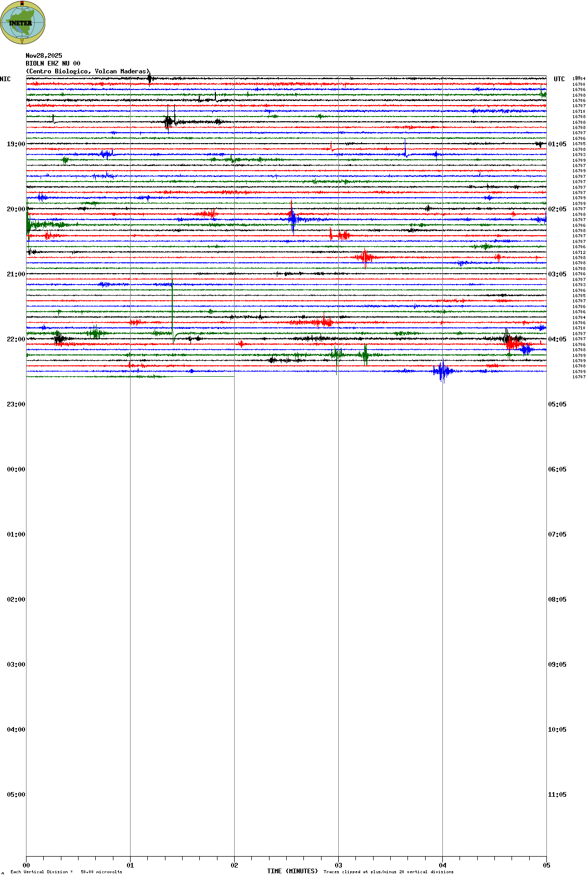588x879 pixels.
Task: Click the 01 minute tick on the bottom axis
Action: coord(130,865)
